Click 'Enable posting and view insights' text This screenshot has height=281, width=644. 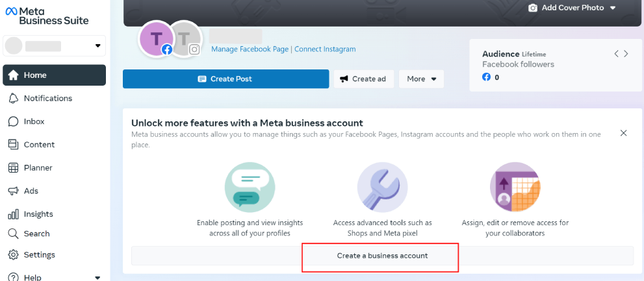click(250, 223)
